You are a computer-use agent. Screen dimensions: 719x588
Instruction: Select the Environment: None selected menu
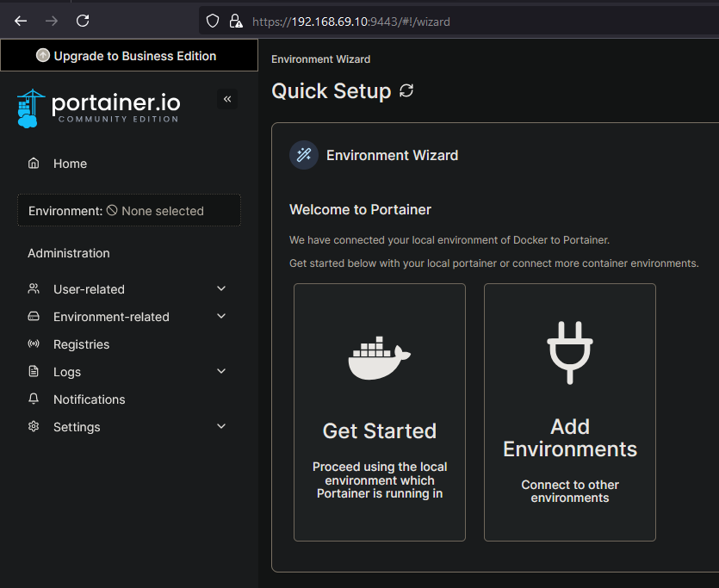(x=128, y=210)
